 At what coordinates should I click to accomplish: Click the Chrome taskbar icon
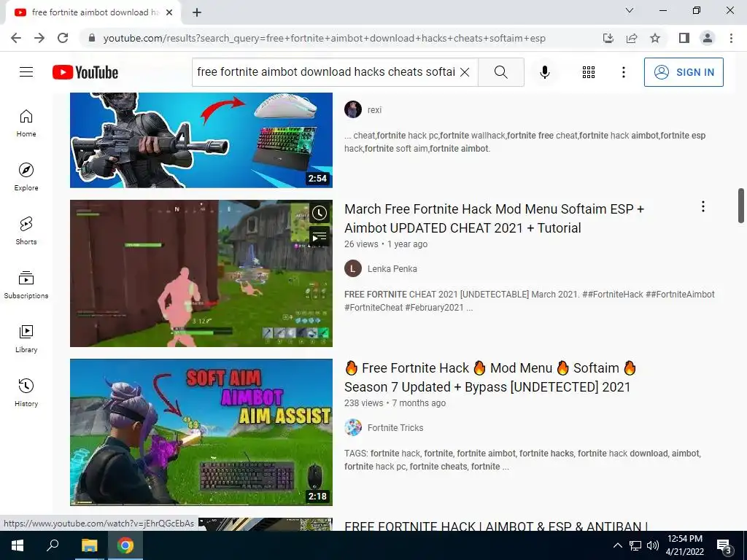point(125,545)
